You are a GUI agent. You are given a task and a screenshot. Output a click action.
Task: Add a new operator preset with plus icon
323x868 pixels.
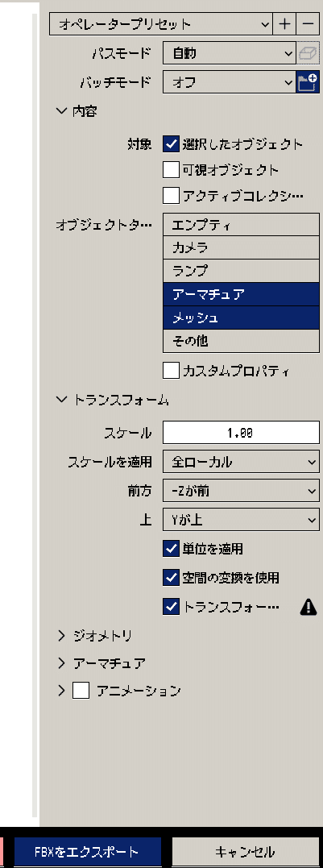click(284, 24)
